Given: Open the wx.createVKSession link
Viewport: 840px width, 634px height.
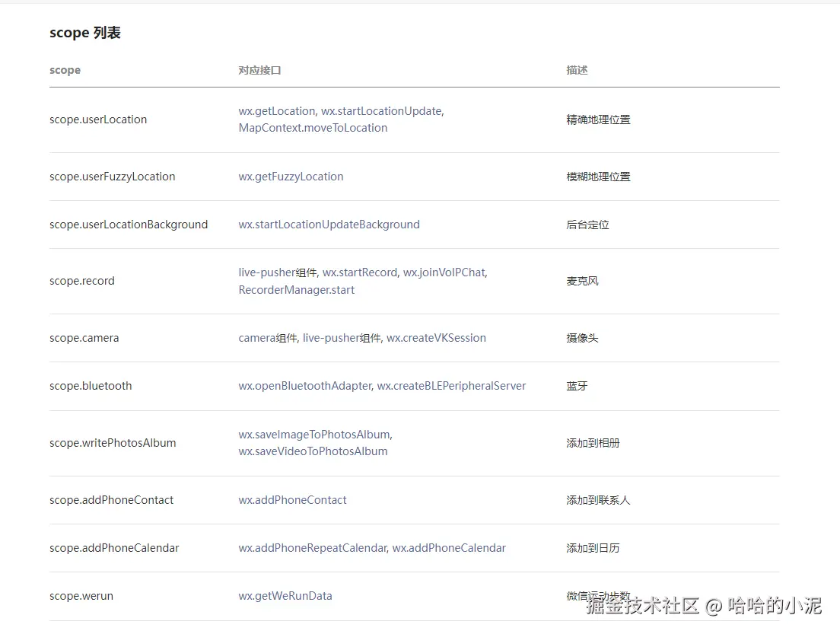Looking at the screenshot, I should coord(437,338).
